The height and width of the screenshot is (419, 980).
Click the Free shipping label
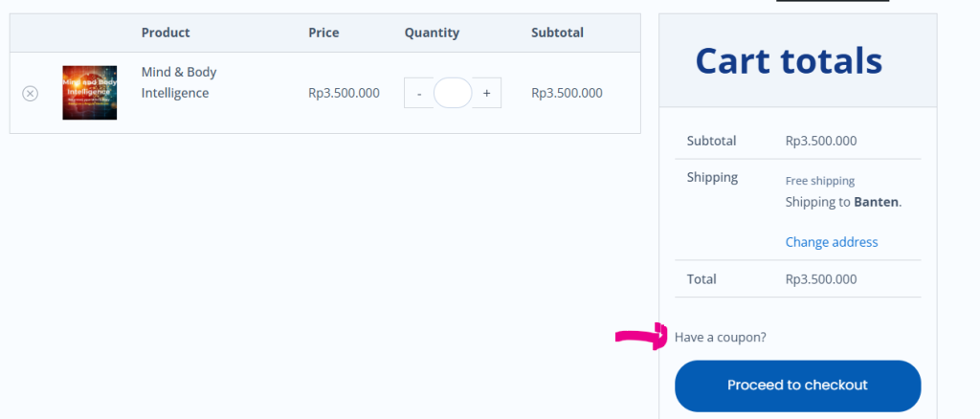820,181
